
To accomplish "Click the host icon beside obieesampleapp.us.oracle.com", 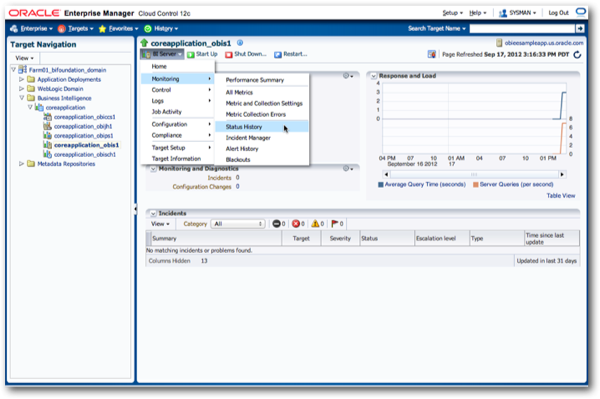I will (499, 43).
